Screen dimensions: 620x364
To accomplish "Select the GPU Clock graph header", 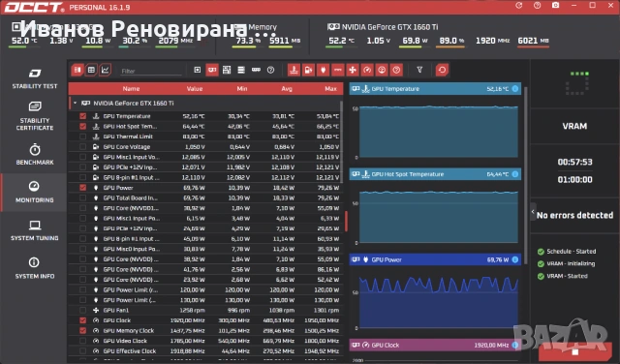I will tap(435, 345).
